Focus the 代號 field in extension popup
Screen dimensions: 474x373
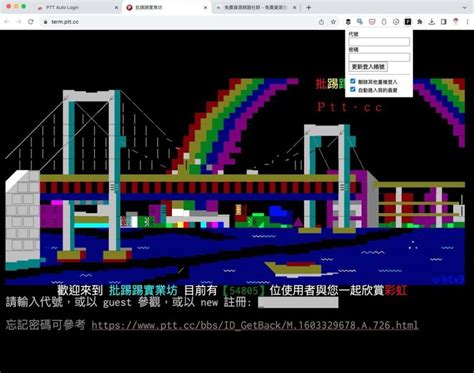click(379, 42)
